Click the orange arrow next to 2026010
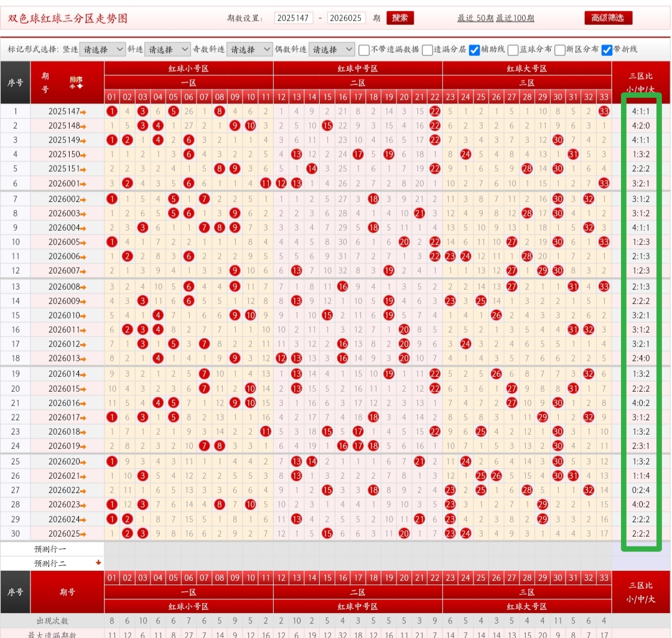672x638 pixels. [x=84, y=315]
